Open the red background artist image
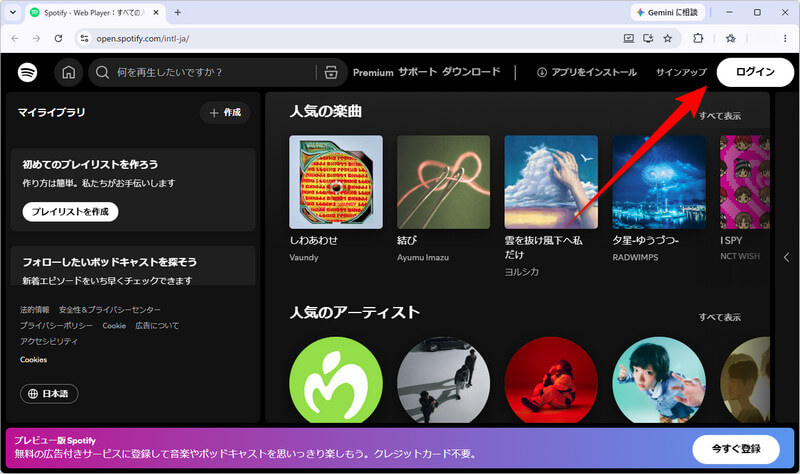 551,380
